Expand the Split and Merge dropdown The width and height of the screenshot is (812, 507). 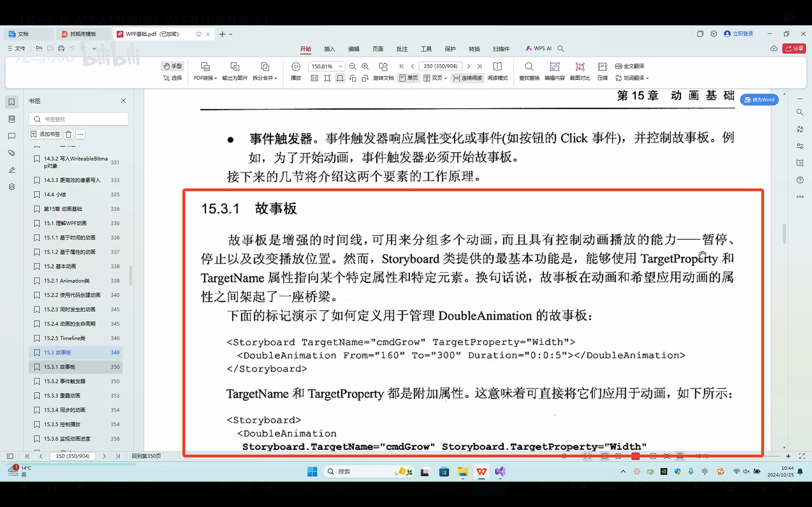click(265, 78)
